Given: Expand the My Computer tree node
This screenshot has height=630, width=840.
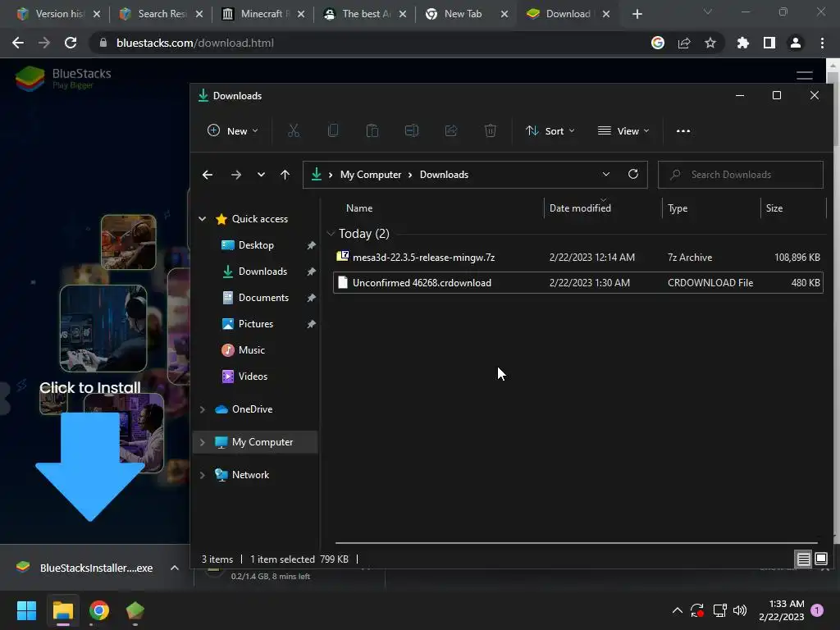Looking at the screenshot, I should tap(203, 442).
